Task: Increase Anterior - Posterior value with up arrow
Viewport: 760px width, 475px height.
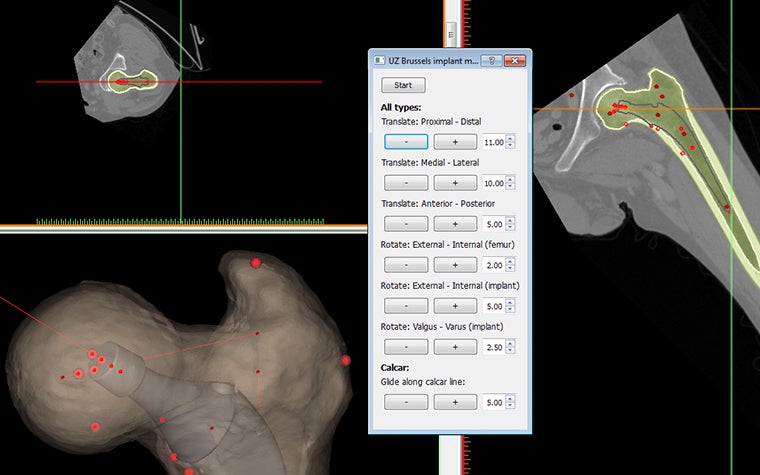Action: [x=510, y=221]
